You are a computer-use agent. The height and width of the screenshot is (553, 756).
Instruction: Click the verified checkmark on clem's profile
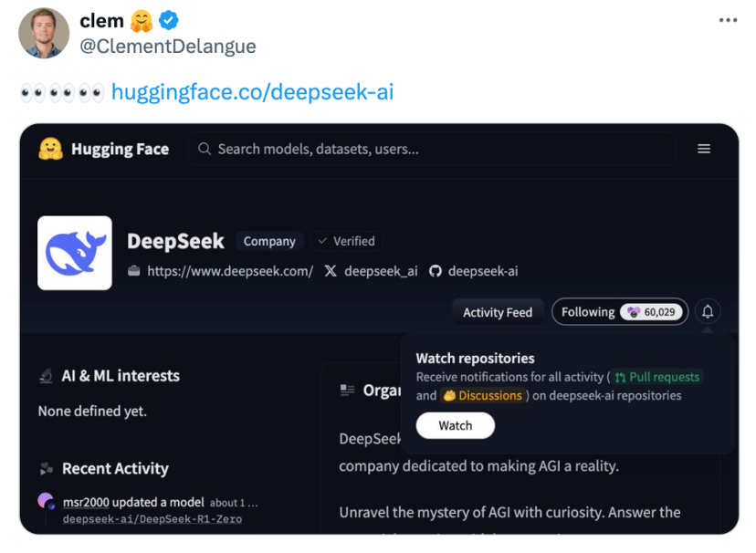tap(168, 19)
